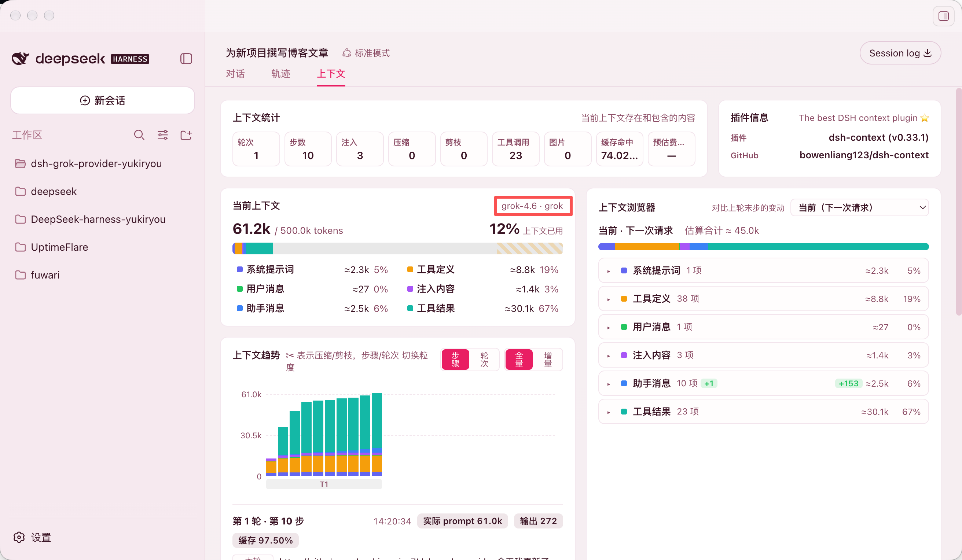
Task: Click the 标准模式 label
Action: tap(372, 53)
